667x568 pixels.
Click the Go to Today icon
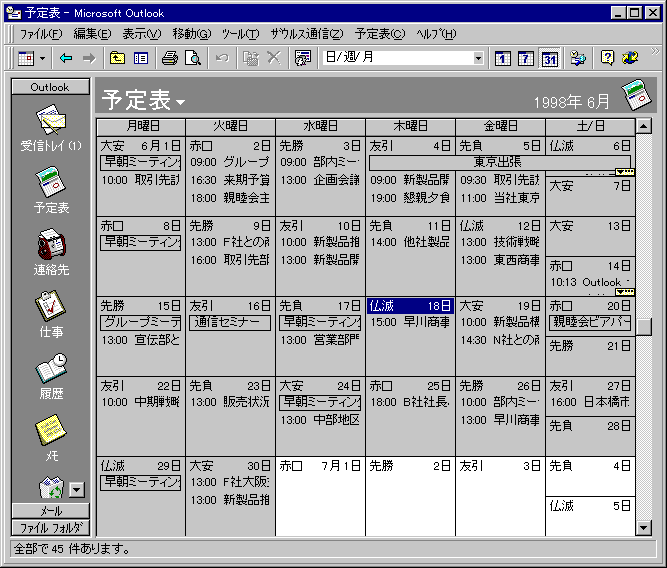click(302, 58)
